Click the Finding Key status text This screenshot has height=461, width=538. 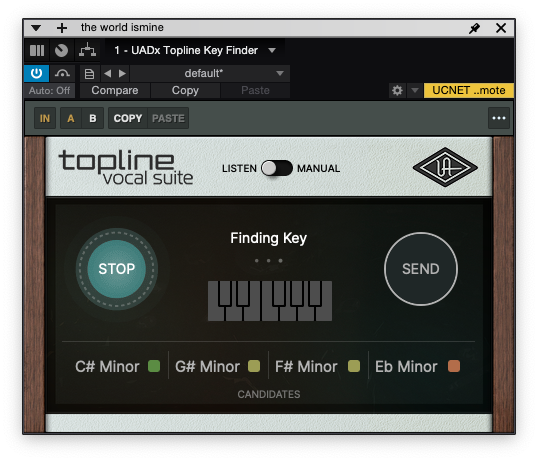tap(269, 238)
